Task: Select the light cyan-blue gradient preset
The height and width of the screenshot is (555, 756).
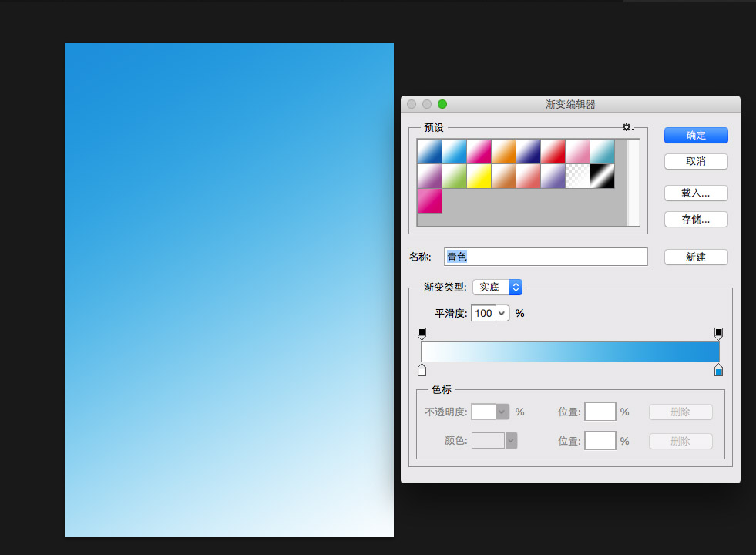Action: [454, 151]
